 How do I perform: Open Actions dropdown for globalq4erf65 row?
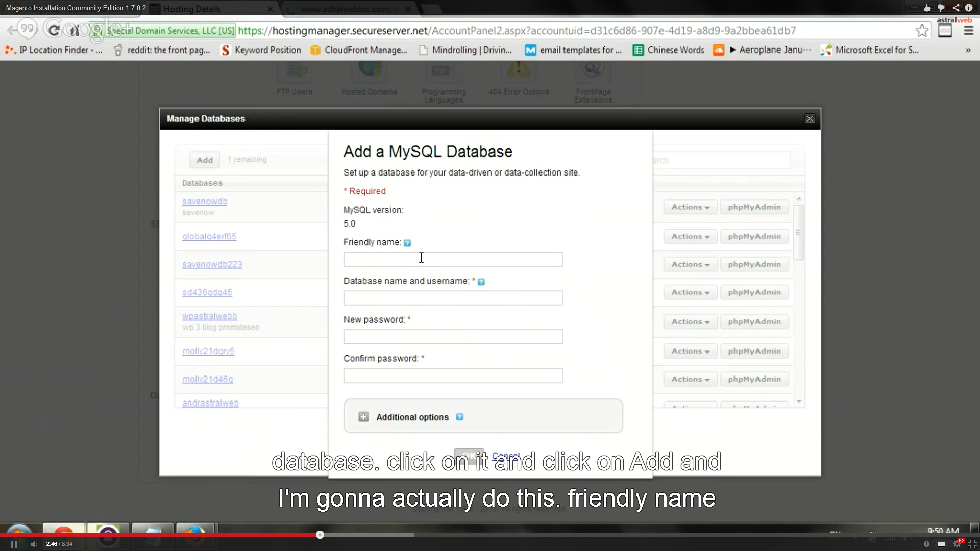[690, 237]
